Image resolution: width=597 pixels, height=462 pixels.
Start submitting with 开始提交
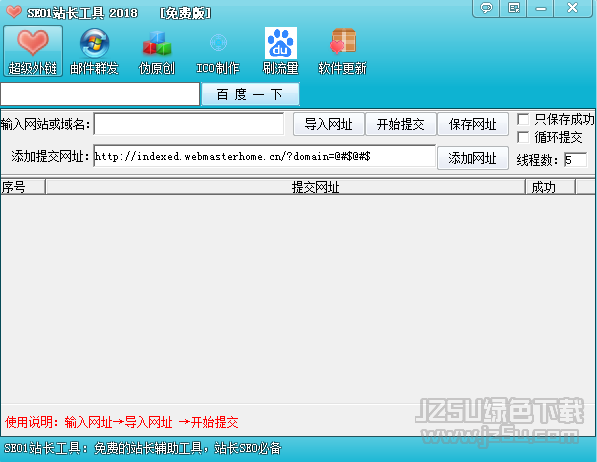click(x=401, y=124)
